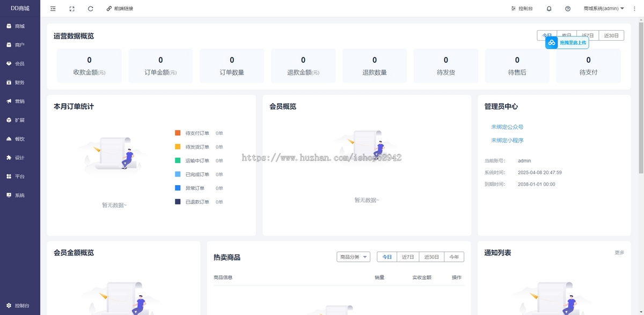The width and height of the screenshot is (644, 315).
Task: Select 近30日 in 运营数据概览 range
Action: [611, 35]
